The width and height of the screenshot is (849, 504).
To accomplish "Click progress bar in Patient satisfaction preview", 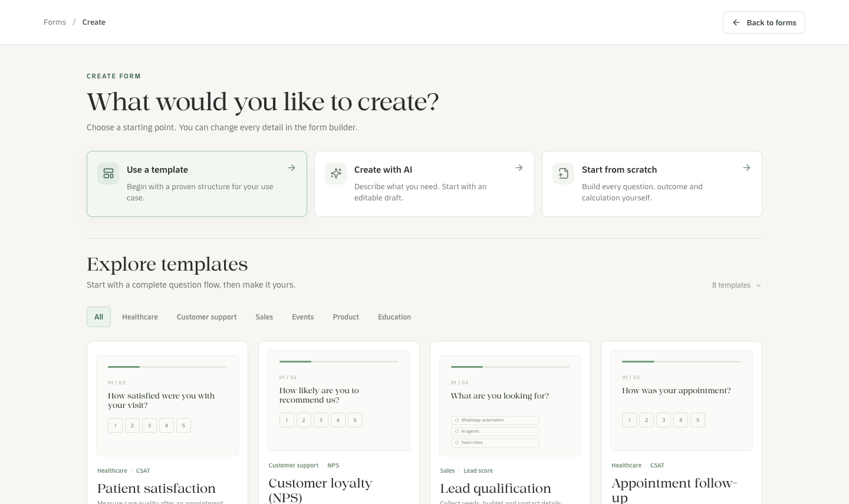I will pos(167,367).
